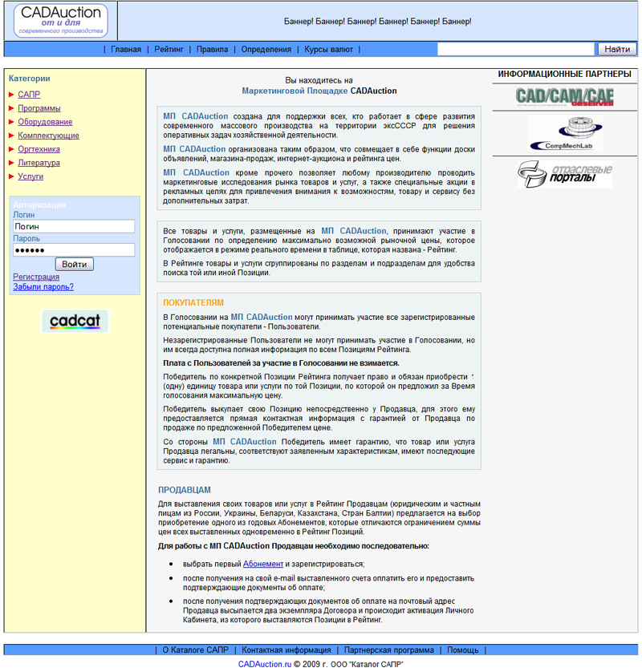Click the CADAuction site logo

(x=60, y=21)
